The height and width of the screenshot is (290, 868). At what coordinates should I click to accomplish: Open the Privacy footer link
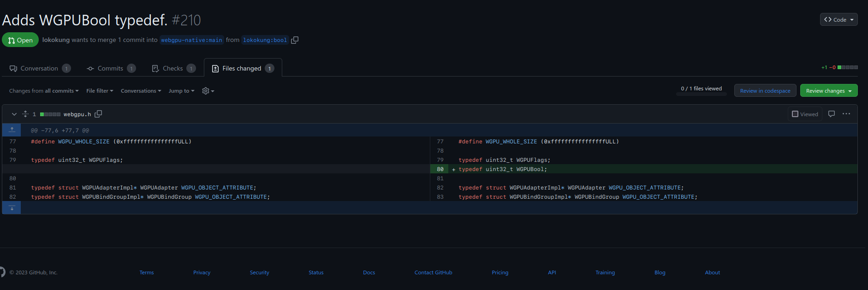pyautogui.click(x=202, y=272)
